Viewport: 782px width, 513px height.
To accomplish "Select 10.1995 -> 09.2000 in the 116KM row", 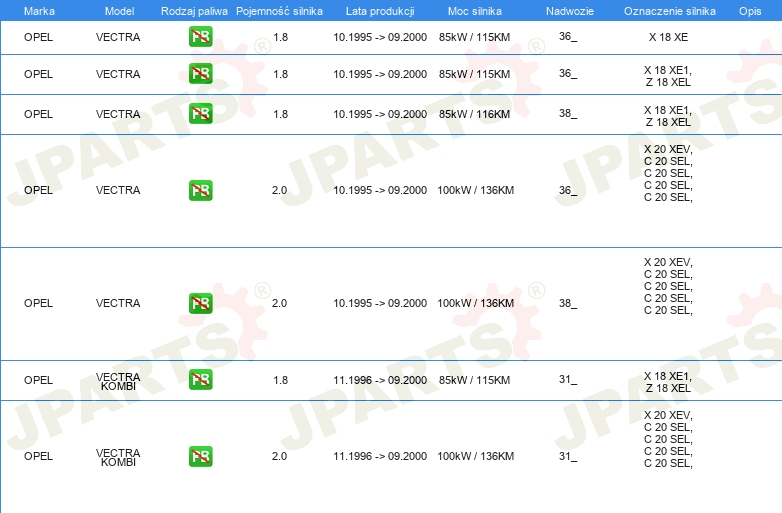I will pos(380,114).
